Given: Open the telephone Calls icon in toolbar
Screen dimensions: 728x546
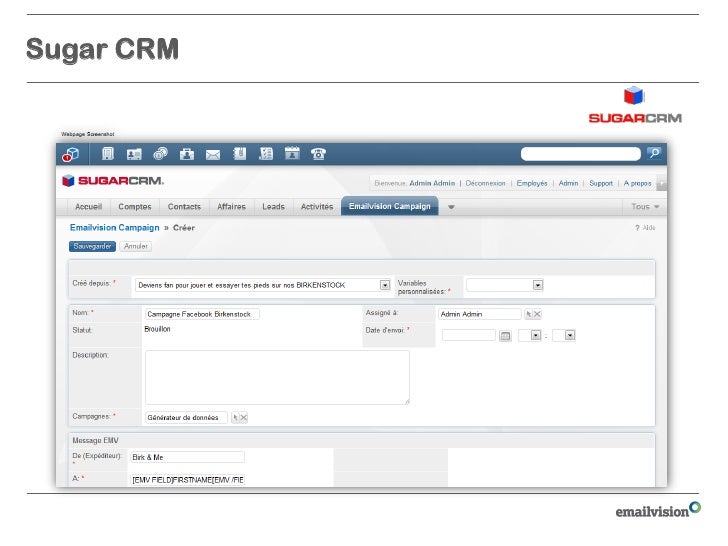Looking at the screenshot, I should pos(318,154).
